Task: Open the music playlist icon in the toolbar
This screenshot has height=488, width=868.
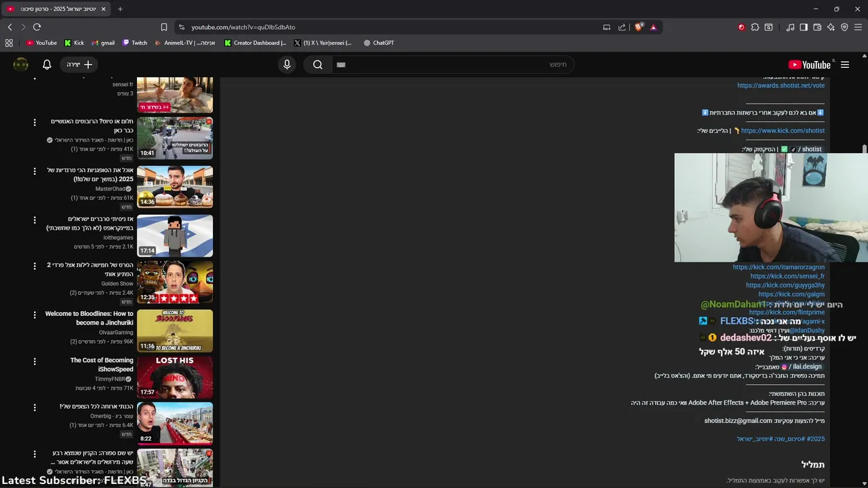Action: tap(790, 27)
